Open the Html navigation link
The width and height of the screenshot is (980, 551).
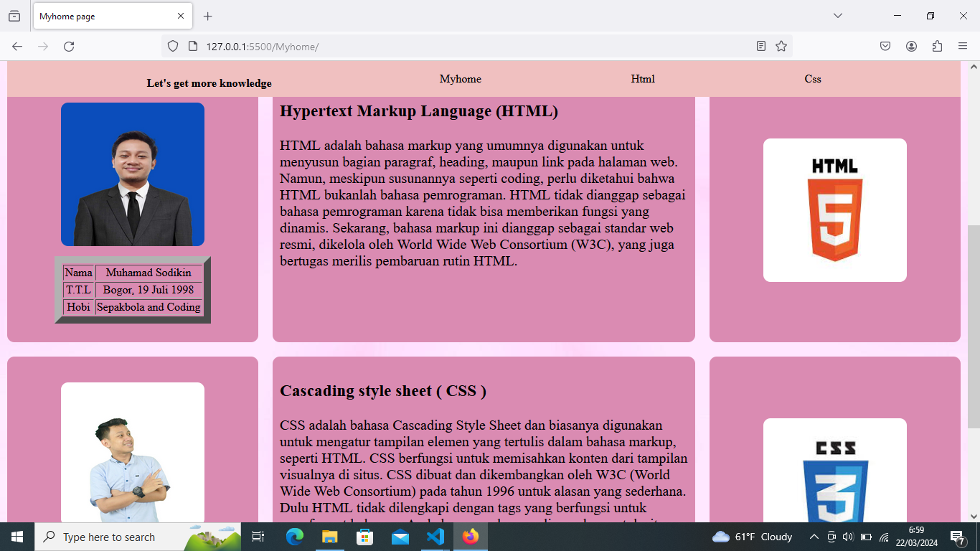[x=643, y=79]
